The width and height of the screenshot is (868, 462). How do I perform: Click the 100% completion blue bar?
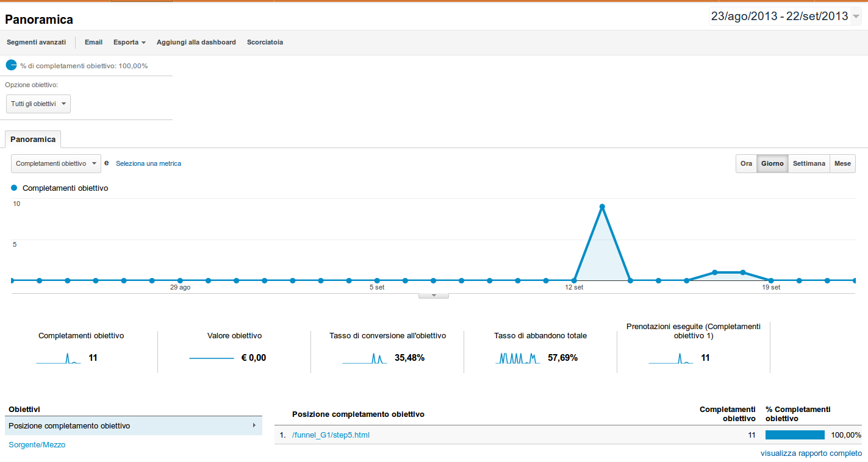(x=795, y=435)
